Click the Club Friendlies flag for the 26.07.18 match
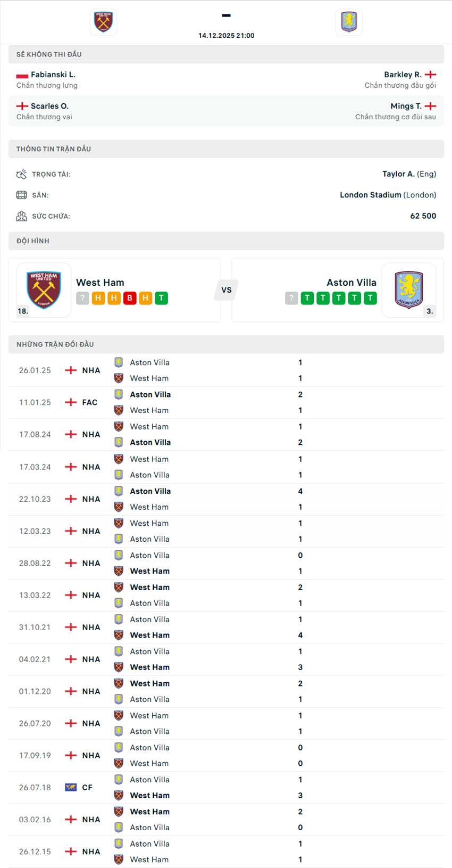Viewport: 452px width, 868px height. 70,787
